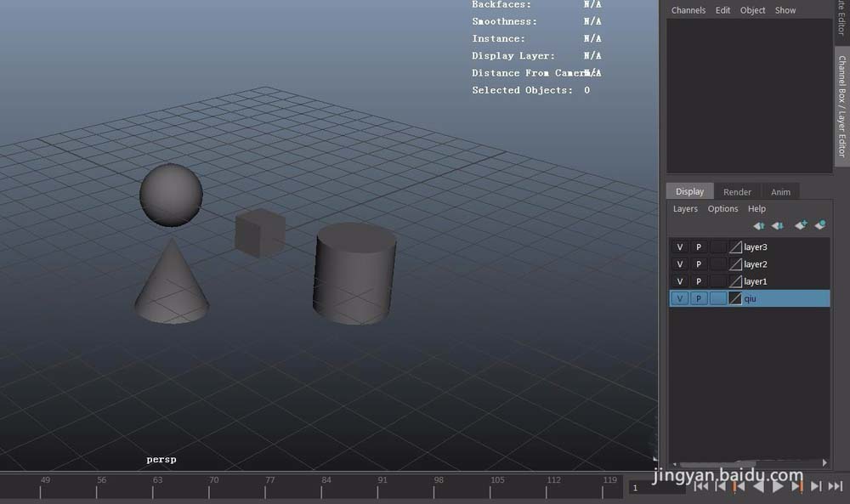Cycle the display mode box of qiu layer
850x504 pixels.
click(x=718, y=298)
